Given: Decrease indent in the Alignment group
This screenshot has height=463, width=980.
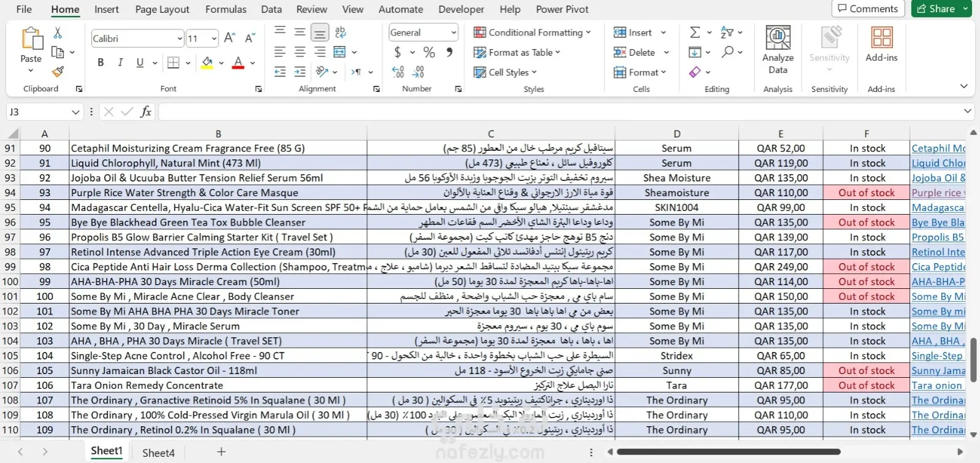Looking at the screenshot, I should coord(280,72).
